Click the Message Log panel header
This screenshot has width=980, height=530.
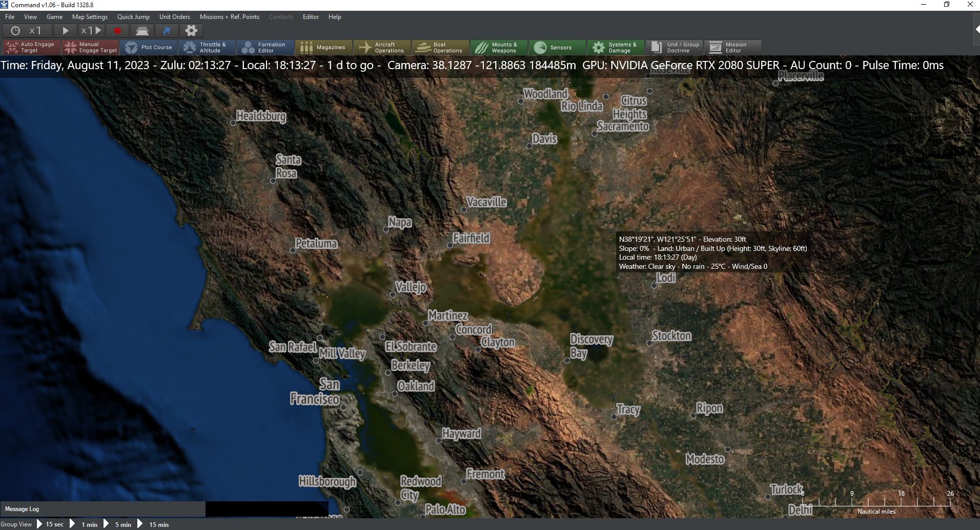coord(103,509)
